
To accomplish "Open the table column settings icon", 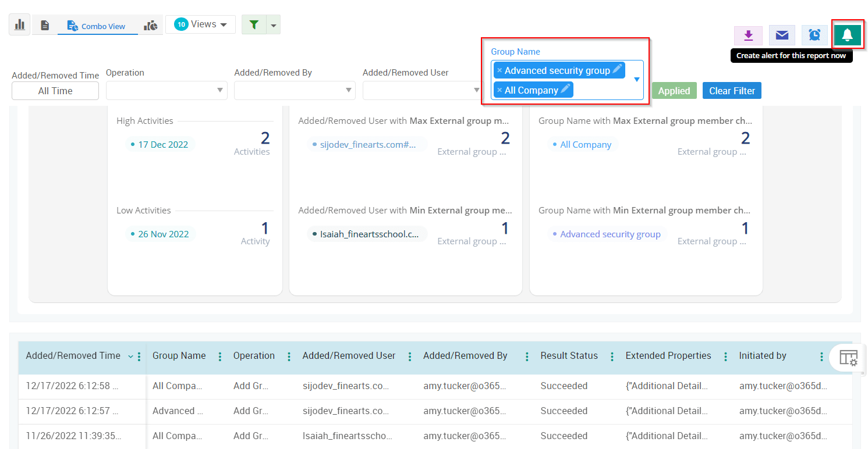I will (x=848, y=358).
